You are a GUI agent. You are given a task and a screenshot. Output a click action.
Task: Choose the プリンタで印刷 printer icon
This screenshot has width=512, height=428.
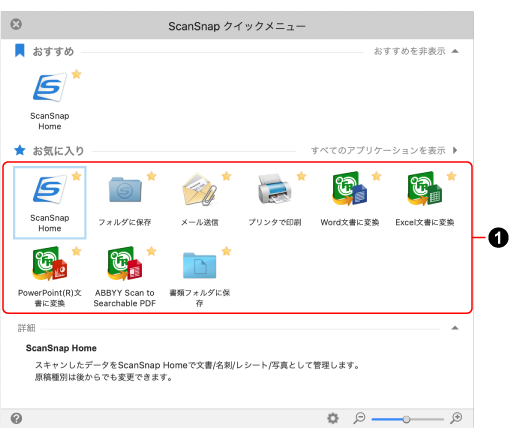[x=275, y=189]
